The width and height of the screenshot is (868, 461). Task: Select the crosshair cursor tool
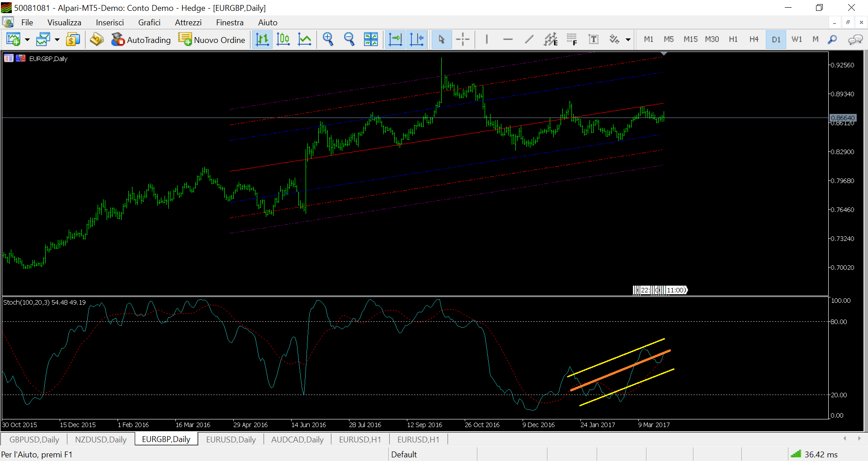point(462,40)
